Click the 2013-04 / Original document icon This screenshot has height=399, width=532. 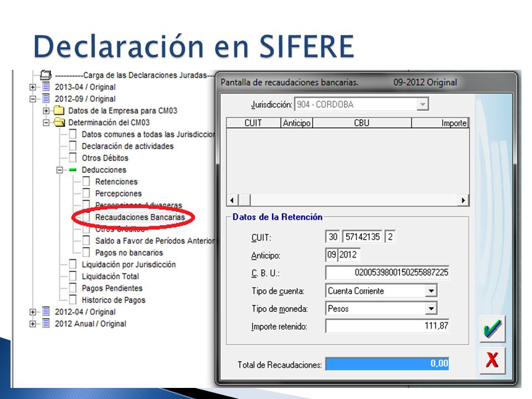click(46, 87)
